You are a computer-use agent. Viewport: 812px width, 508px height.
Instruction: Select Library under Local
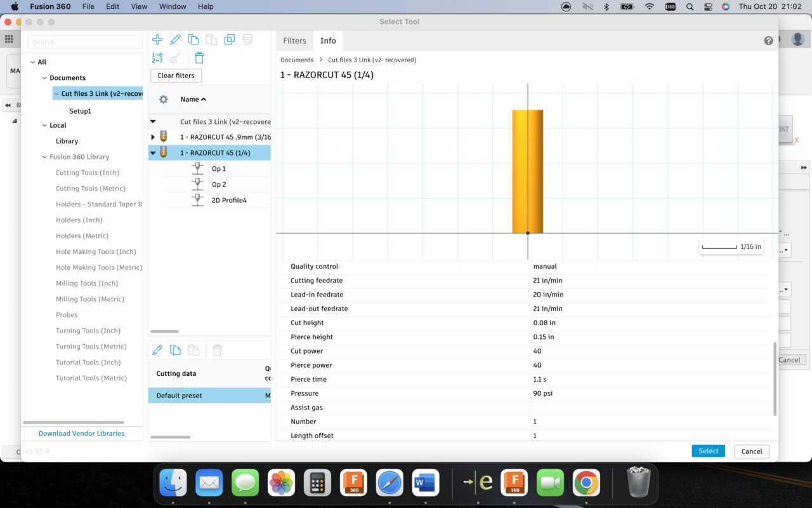point(67,141)
